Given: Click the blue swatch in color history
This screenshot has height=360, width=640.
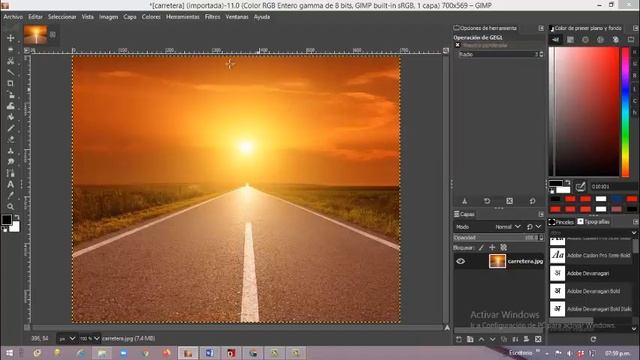Looking at the screenshot, I should coord(616,199).
